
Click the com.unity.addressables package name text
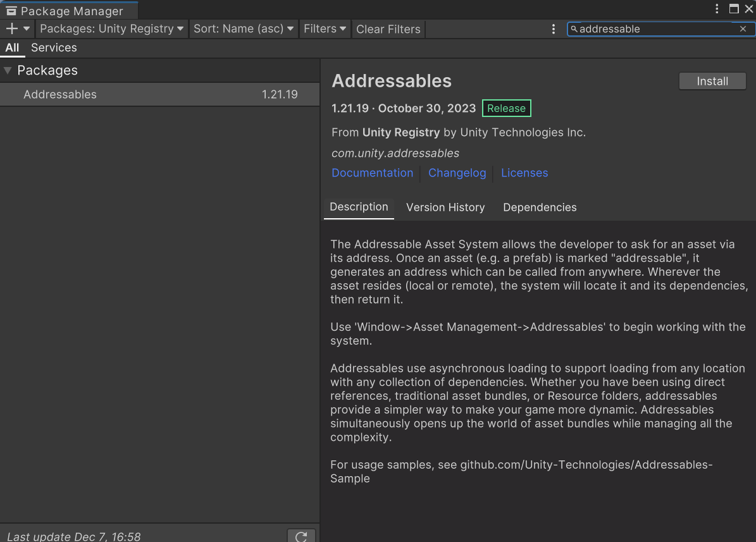pos(395,153)
